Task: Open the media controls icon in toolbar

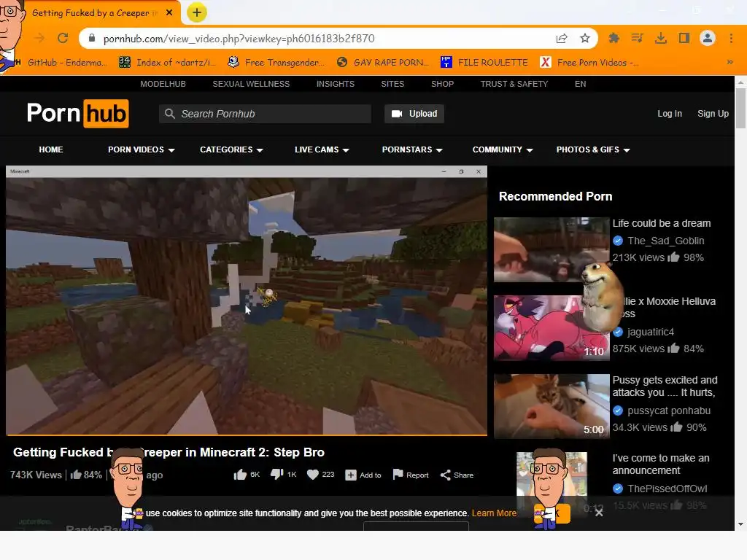Action: coord(637,38)
